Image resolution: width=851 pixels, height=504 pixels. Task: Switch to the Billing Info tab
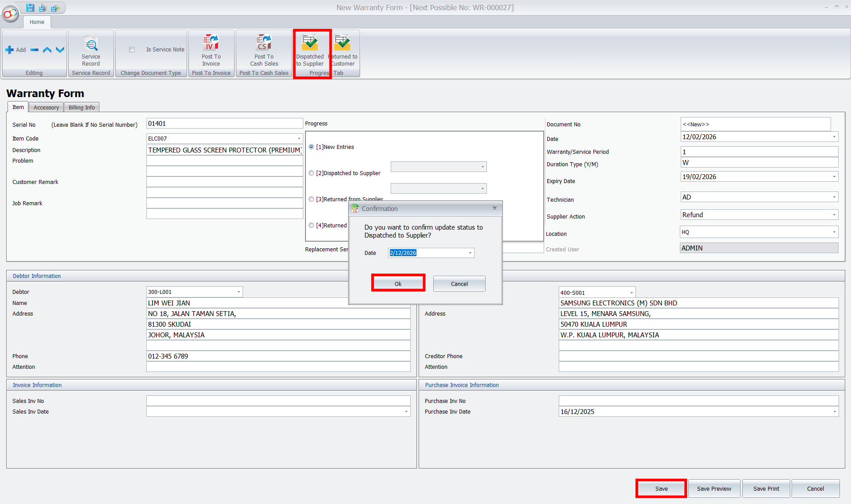pyautogui.click(x=82, y=108)
